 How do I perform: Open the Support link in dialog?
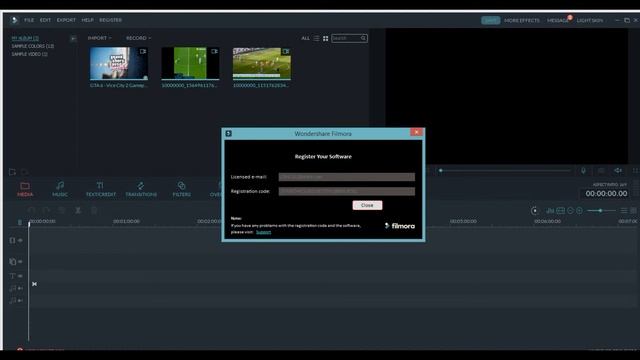263,232
